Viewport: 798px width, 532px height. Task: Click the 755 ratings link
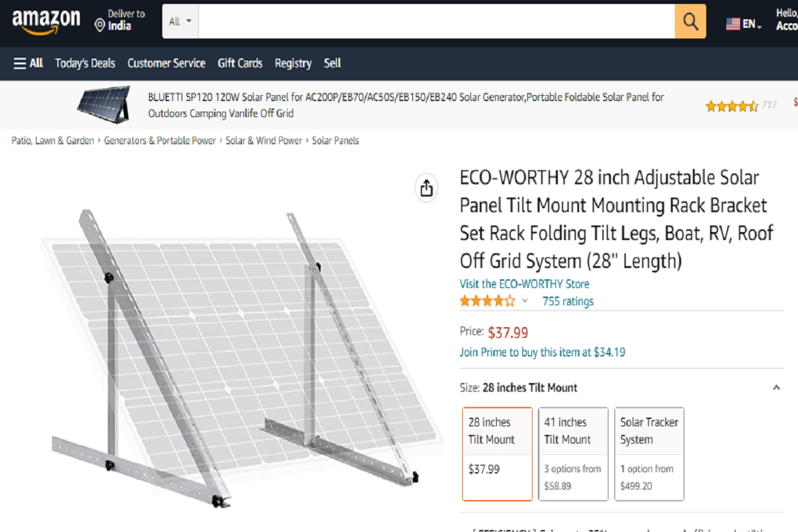point(569,301)
